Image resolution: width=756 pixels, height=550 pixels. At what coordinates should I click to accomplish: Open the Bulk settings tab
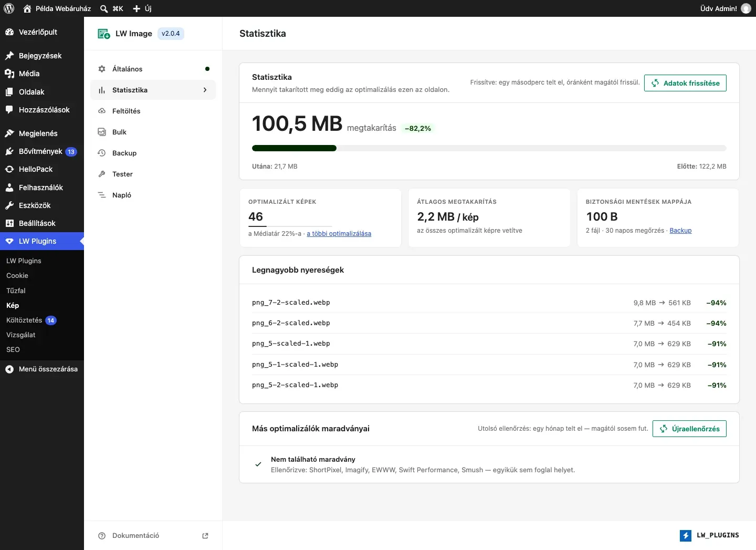153,132
